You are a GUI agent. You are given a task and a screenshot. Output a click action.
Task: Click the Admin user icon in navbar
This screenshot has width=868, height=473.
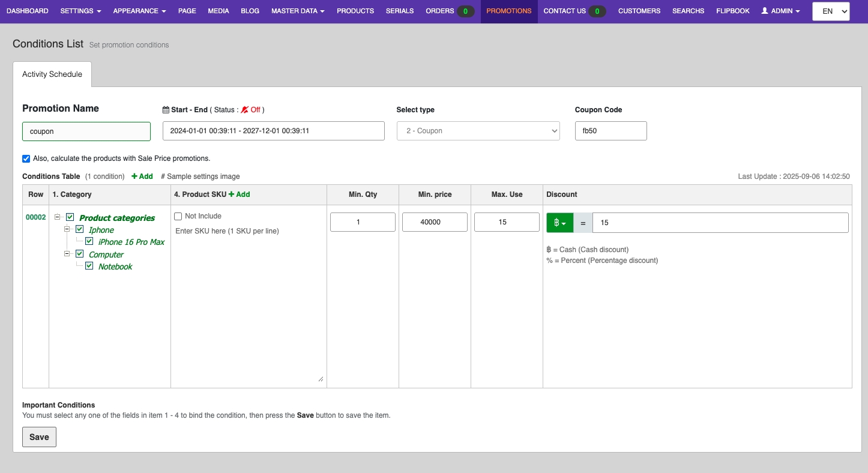[x=765, y=11]
